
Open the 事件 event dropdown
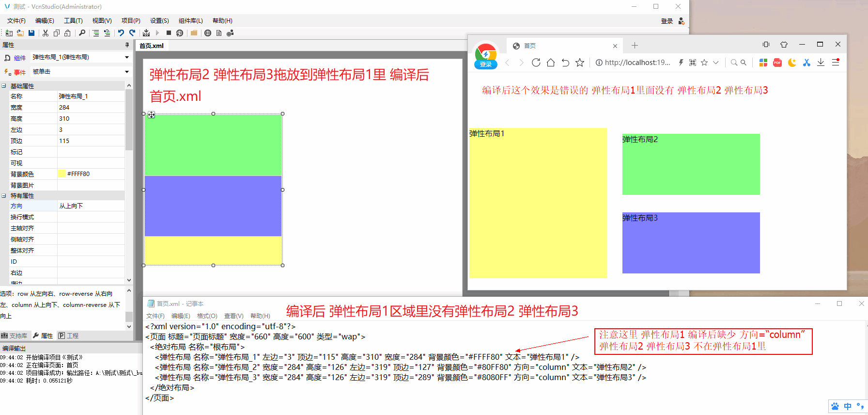tap(127, 72)
